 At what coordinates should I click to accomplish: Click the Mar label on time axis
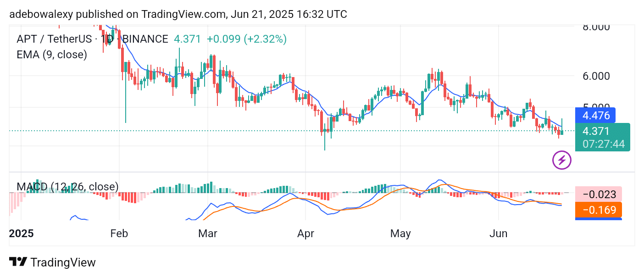[207, 234]
